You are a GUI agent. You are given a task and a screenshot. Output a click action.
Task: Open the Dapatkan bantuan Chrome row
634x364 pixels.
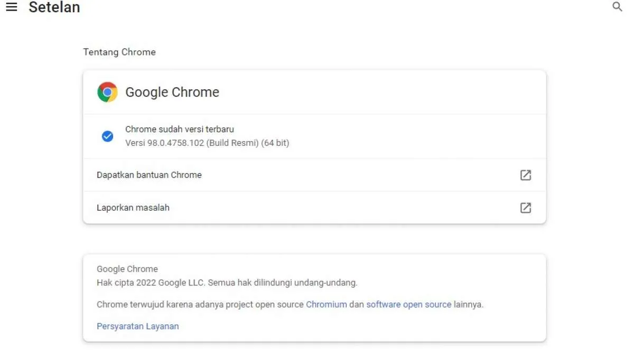pos(149,175)
